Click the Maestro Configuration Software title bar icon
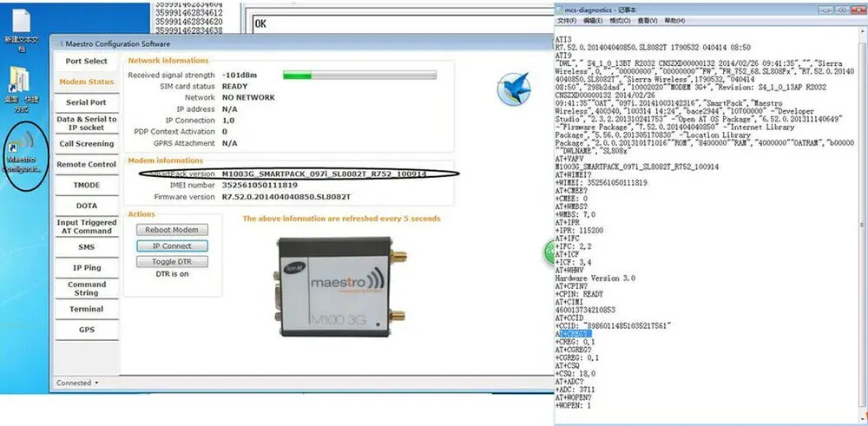 (x=59, y=43)
